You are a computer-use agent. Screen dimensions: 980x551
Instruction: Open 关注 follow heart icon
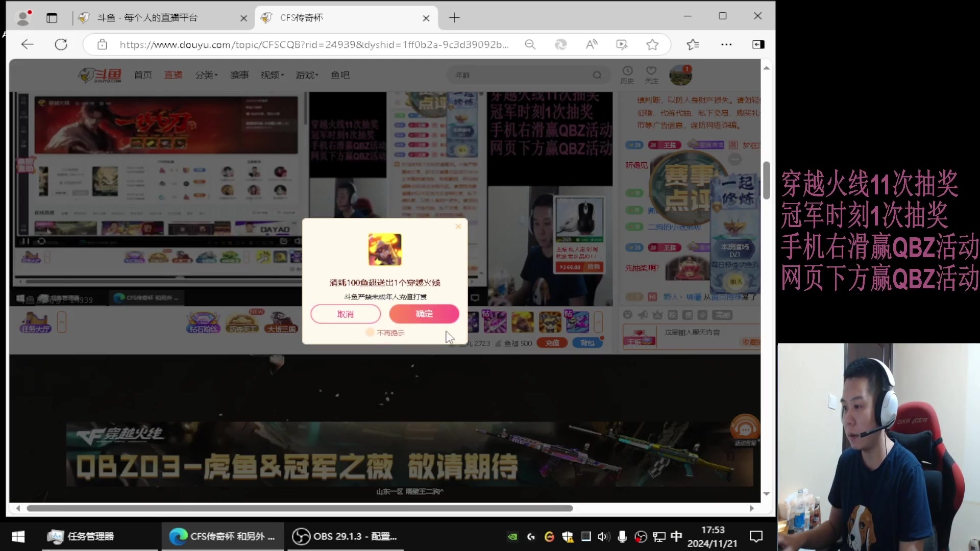[x=651, y=74]
